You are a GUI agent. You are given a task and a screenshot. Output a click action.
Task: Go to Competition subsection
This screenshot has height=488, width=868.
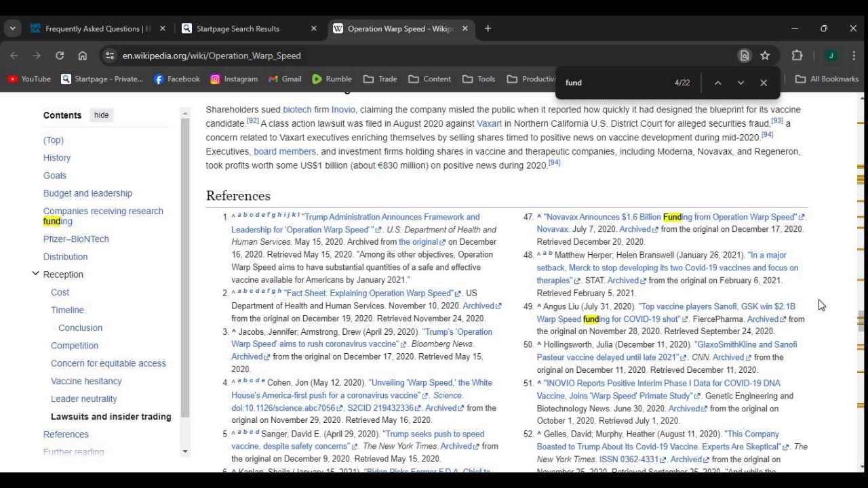(75, 346)
